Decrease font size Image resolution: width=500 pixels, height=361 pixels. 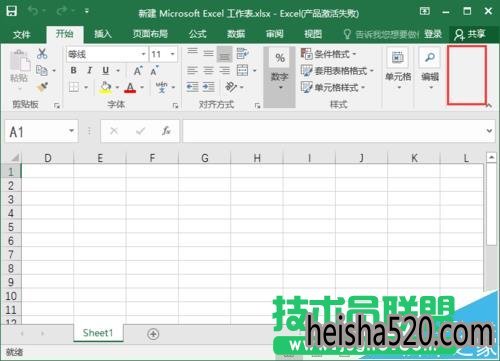154,71
